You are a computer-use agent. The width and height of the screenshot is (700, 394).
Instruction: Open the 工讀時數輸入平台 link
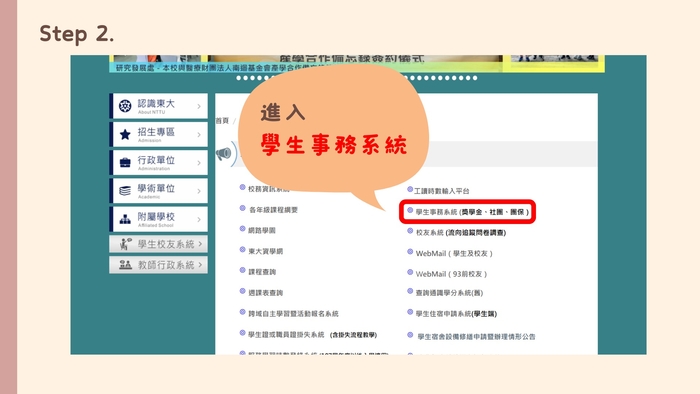(x=441, y=191)
